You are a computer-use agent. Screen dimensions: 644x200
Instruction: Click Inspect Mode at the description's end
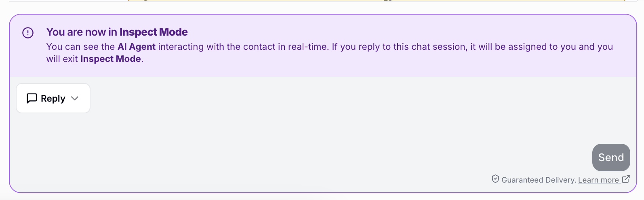click(x=111, y=59)
